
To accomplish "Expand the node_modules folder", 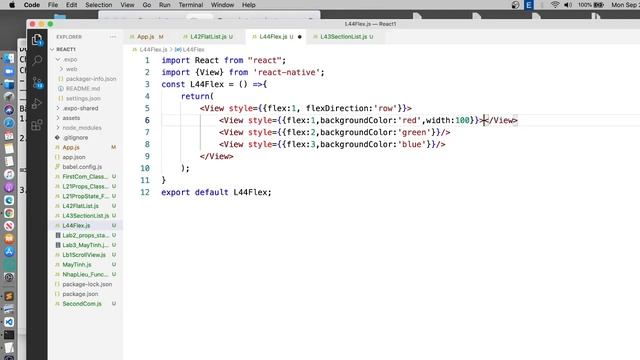I will 82,128.
